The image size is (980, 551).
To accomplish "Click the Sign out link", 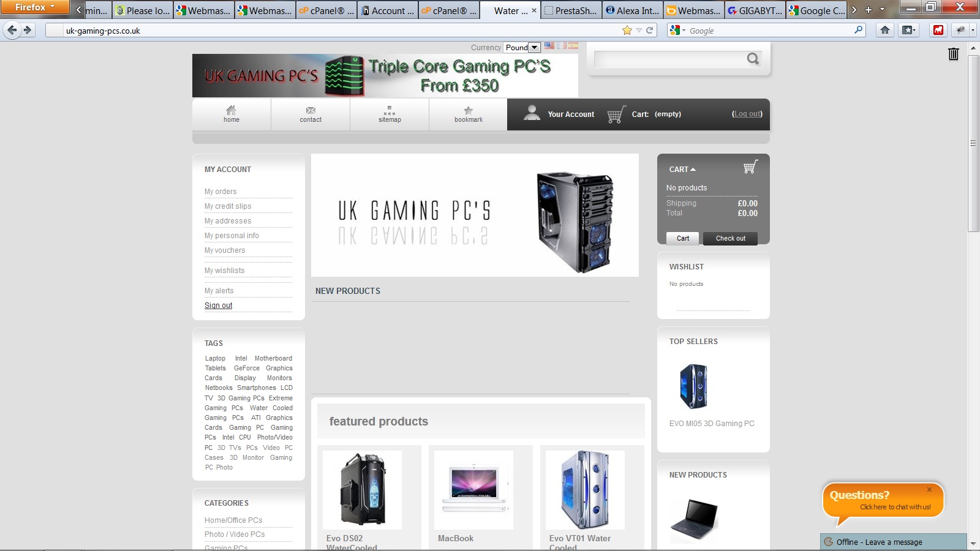I will tap(219, 305).
